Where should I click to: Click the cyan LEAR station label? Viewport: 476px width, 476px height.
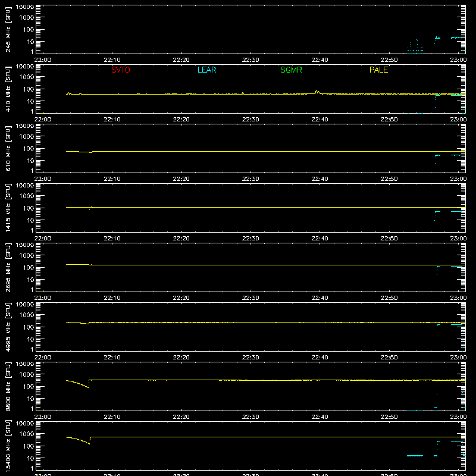pyautogui.click(x=206, y=70)
